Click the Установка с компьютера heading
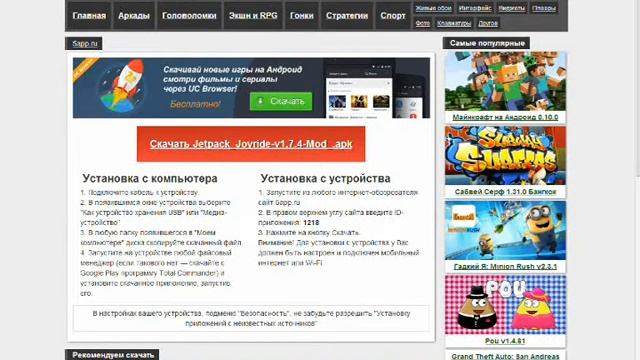Image resolution: width=640 pixels, height=360 pixels. coord(150,178)
